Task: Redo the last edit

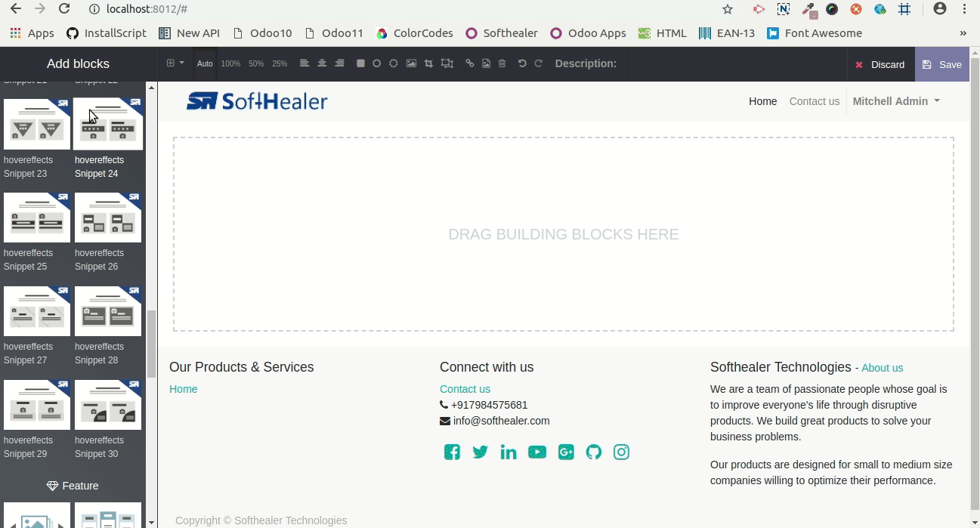Action: coord(539,63)
